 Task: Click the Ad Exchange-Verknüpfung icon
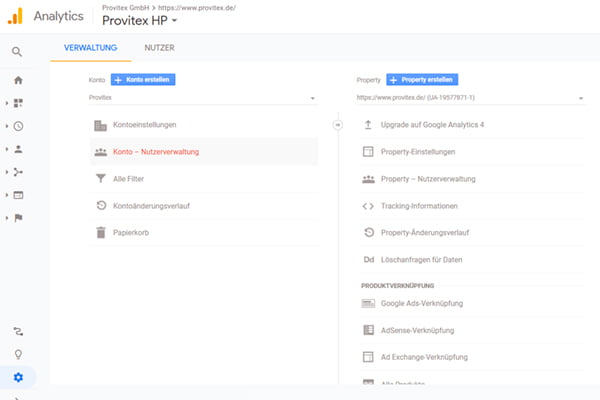click(x=368, y=357)
